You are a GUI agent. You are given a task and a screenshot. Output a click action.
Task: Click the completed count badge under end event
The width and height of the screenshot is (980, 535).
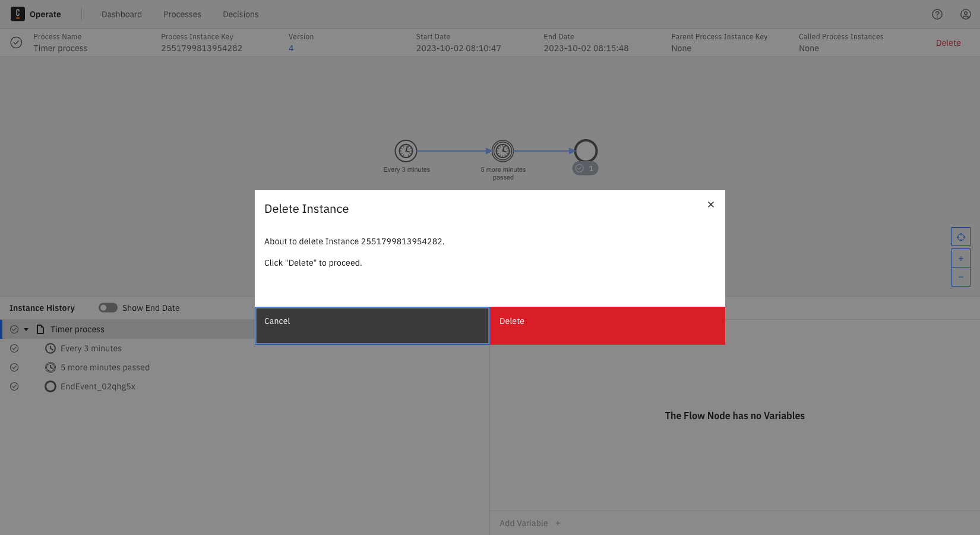[x=586, y=169]
